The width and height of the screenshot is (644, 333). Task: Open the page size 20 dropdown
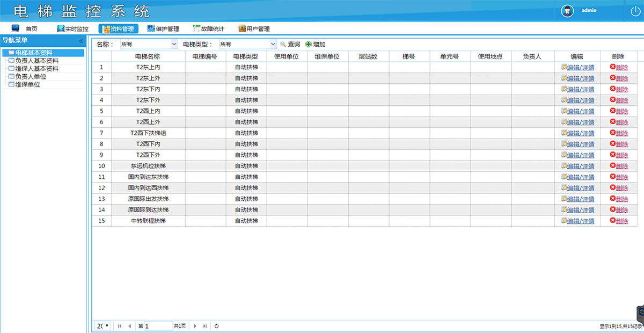click(101, 325)
